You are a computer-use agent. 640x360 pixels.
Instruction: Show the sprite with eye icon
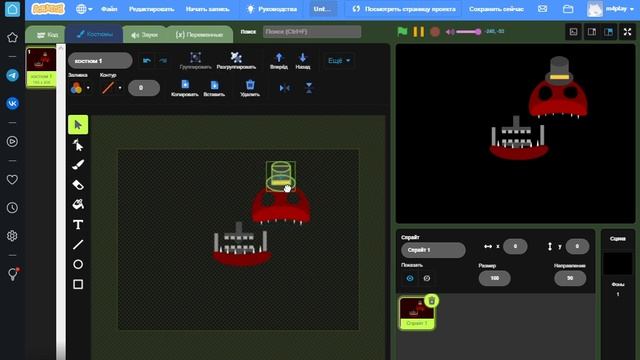(410, 278)
